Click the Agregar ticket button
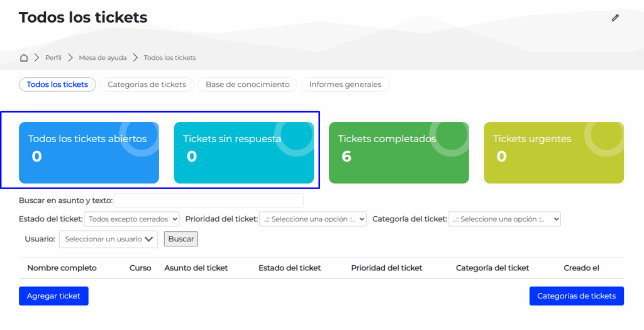644x330 pixels. point(53,296)
